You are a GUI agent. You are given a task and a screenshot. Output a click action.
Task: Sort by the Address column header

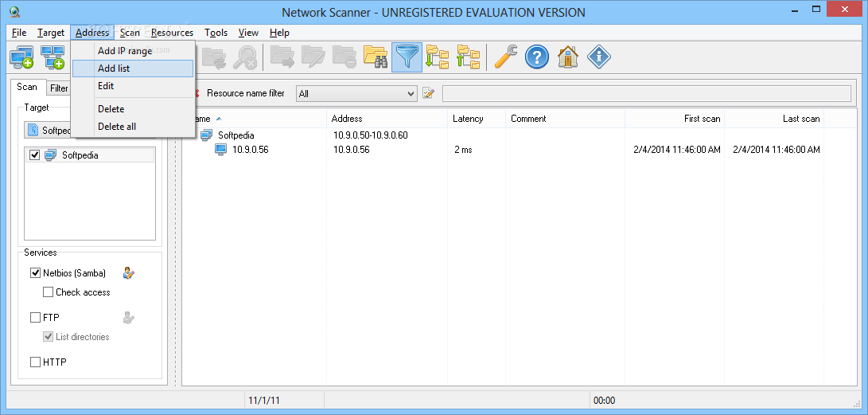pos(387,119)
